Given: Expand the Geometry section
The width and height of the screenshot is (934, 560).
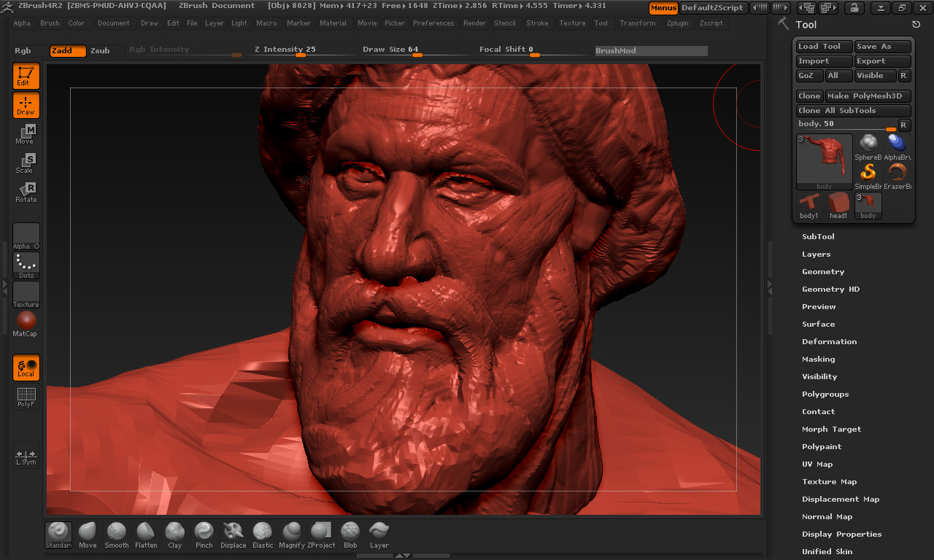Looking at the screenshot, I should click(823, 272).
